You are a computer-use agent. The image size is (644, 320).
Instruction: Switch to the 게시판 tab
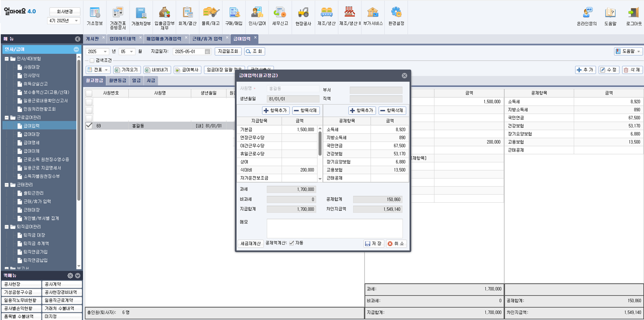click(92, 38)
